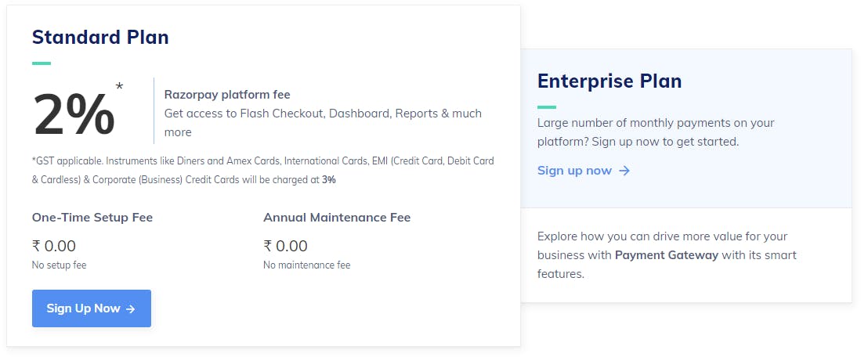Select the Standard Plan heading

(100, 37)
